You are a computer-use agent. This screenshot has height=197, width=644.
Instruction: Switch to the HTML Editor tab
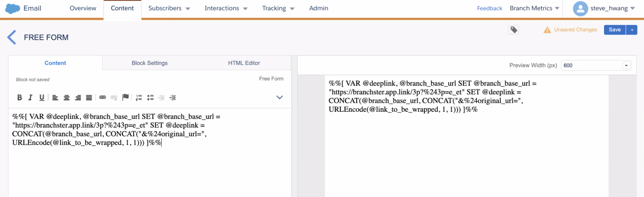[x=244, y=63]
